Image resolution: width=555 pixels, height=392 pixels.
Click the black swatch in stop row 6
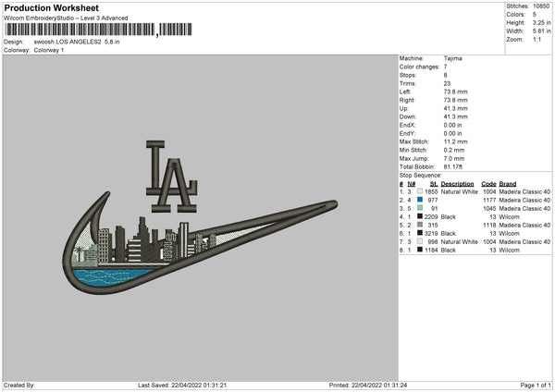(x=420, y=233)
